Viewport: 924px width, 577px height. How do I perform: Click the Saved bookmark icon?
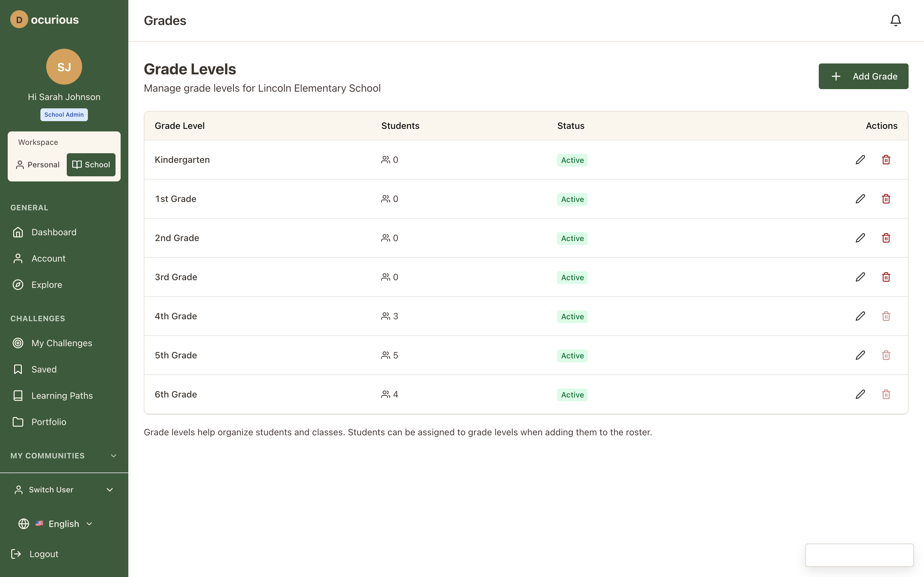18,369
